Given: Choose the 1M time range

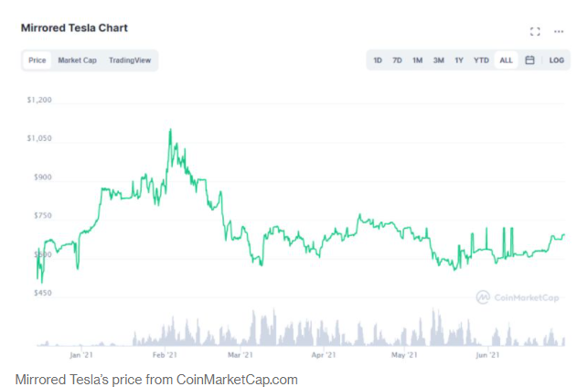Looking at the screenshot, I should (417, 60).
